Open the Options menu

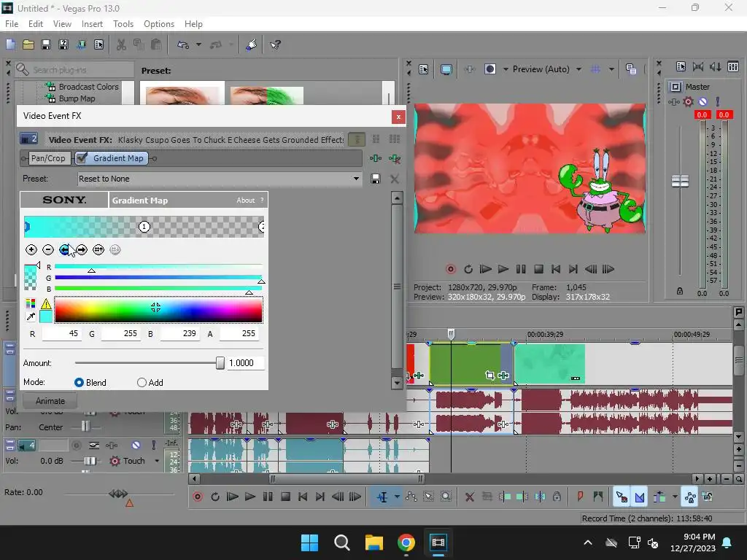click(x=158, y=24)
